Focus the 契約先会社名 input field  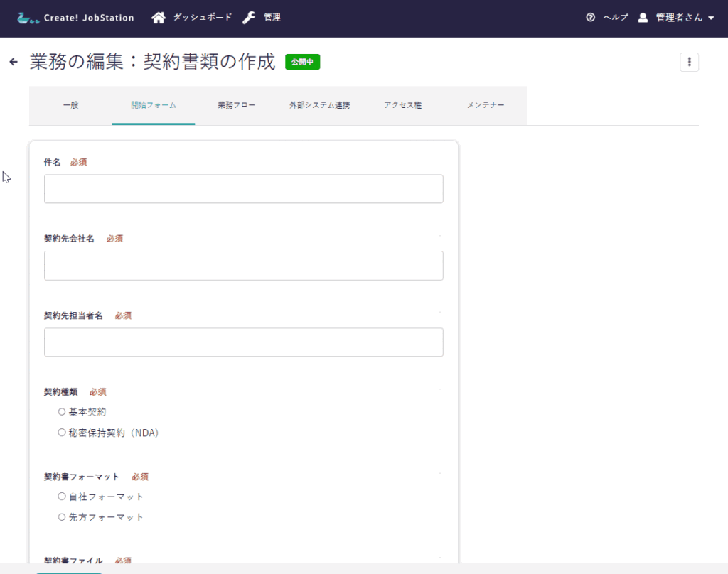click(x=243, y=266)
